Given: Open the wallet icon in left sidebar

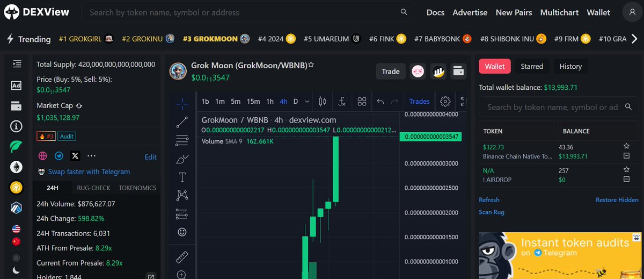Looking at the screenshot, I should tap(16, 105).
